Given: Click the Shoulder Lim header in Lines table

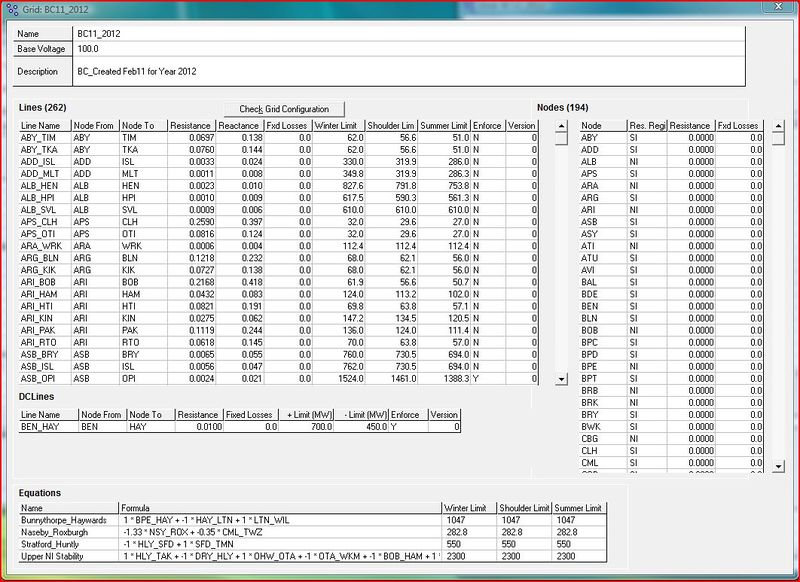Looking at the screenshot, I should tap(391, 125).
